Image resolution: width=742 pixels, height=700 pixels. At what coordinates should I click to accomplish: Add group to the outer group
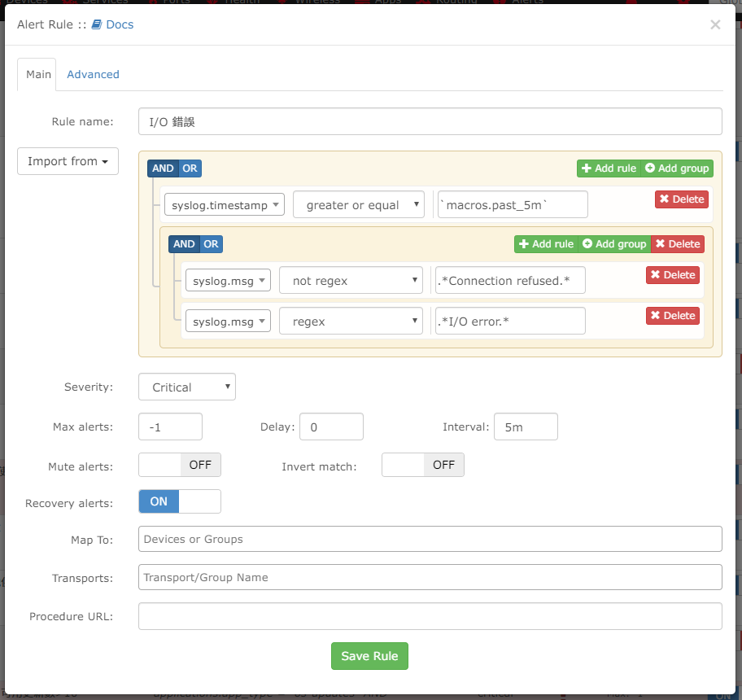click(x=677, y=168)
